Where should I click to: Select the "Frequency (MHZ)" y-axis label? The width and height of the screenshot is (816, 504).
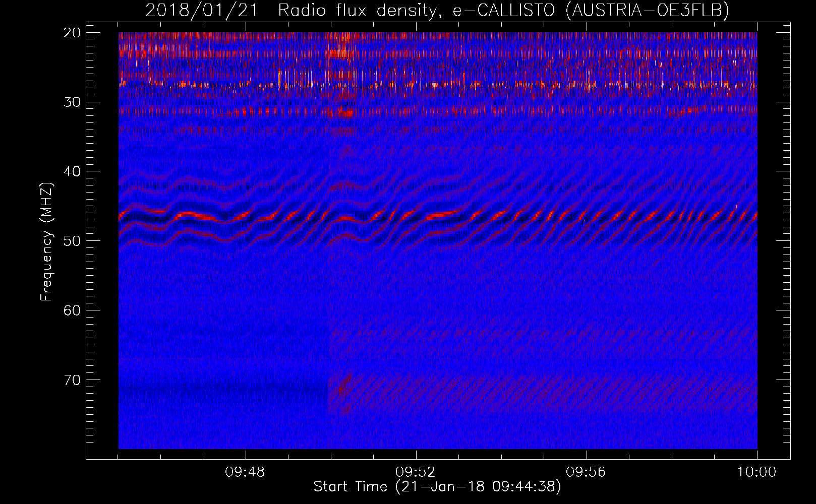[x=46, y=242]
